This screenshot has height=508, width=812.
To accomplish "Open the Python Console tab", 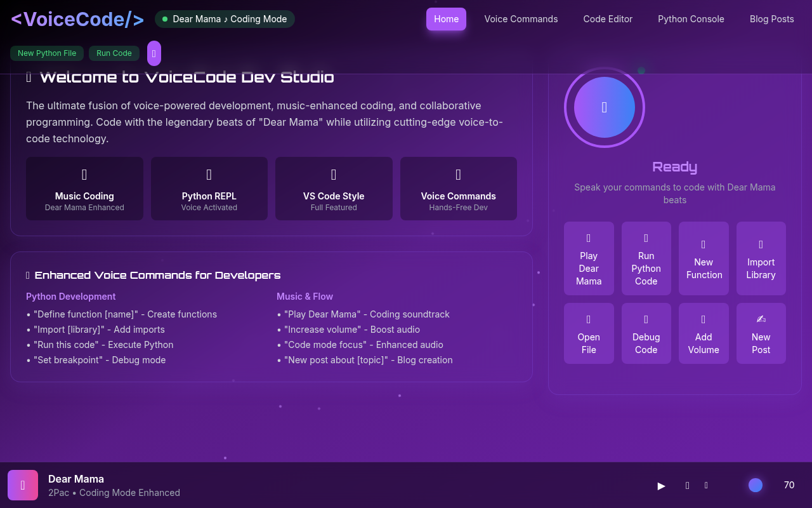I will (x=691, y=19).
